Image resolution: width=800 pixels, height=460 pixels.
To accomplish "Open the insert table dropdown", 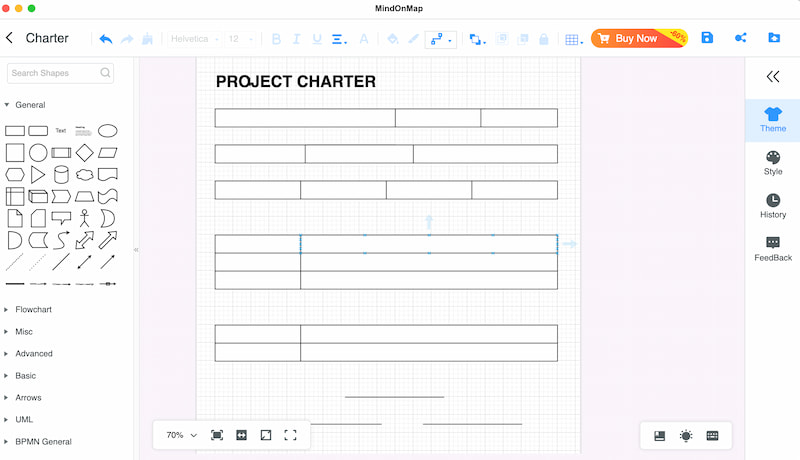I will click(x=574, y=39).
